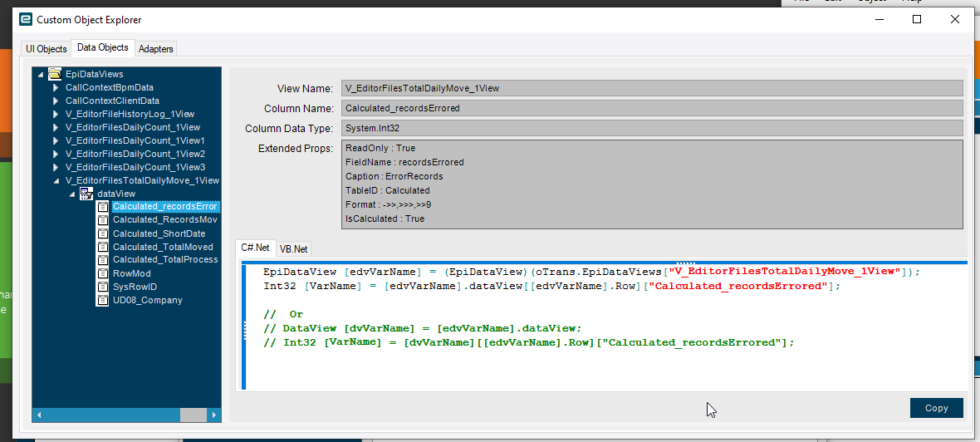Click the red "V_EditorFilesTotalDailyMove_1View" string in code
Viewport: 980px width, 442px height.
(786, 272)
